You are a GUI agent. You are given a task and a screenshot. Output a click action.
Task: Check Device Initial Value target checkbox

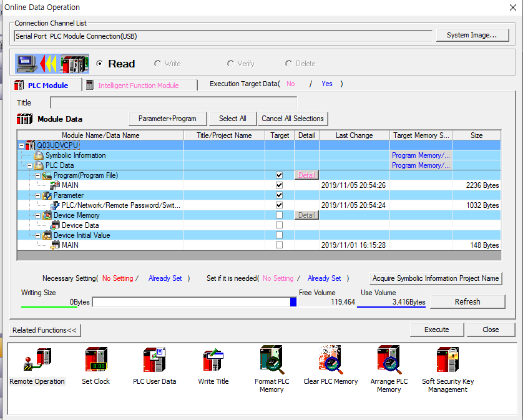click(279, 235)
